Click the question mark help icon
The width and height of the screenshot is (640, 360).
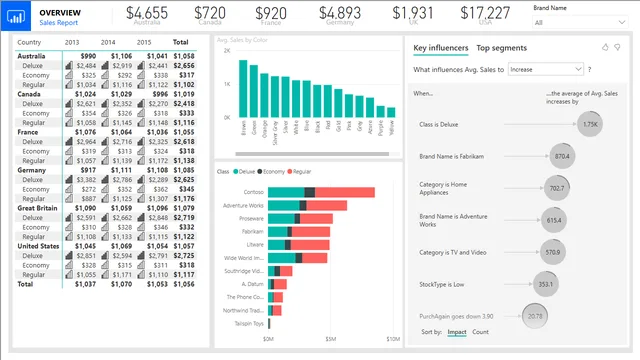point(589,70)
